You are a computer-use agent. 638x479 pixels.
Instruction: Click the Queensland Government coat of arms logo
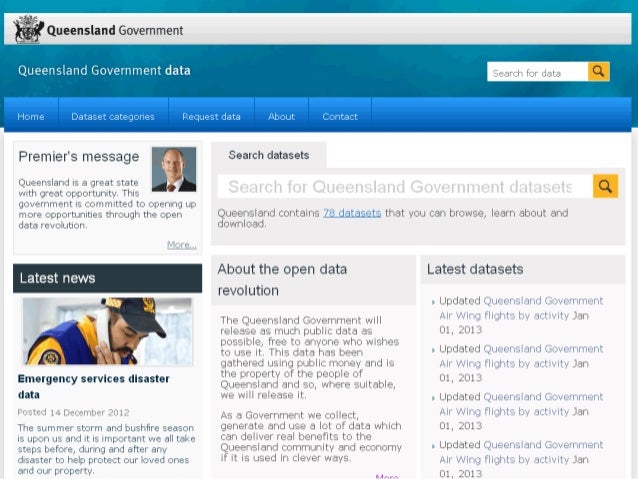pyautogui.click(x=28, y=29)
